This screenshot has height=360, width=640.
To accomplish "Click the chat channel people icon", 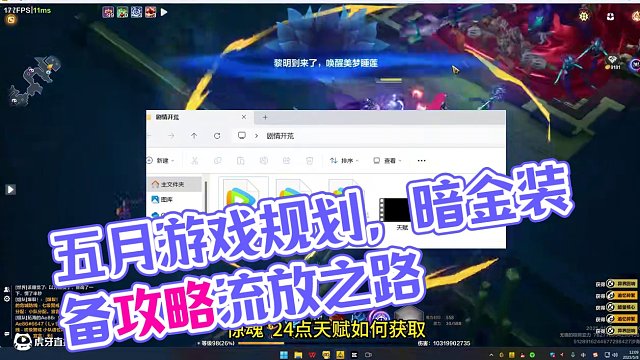I will tap(7, 289).
